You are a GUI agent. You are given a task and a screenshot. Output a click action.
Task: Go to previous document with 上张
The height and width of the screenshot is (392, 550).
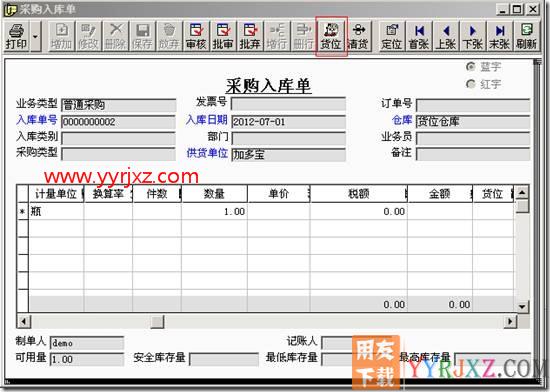[x=446, y=36]
